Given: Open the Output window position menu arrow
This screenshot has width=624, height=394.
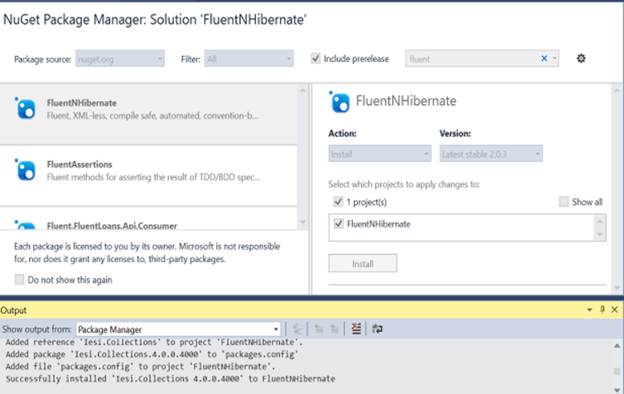Looking at the screenshot, I should 589,310.
